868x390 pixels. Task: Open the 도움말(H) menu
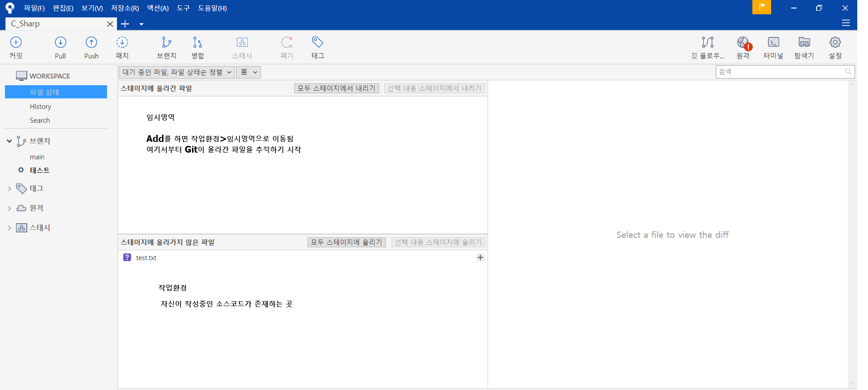tap(213, 8)
